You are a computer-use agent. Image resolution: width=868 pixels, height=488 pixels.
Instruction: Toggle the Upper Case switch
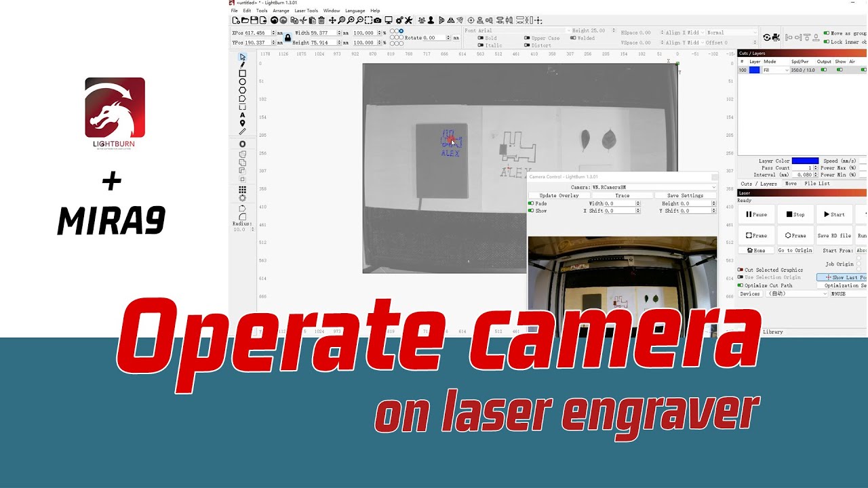point(527,38)
